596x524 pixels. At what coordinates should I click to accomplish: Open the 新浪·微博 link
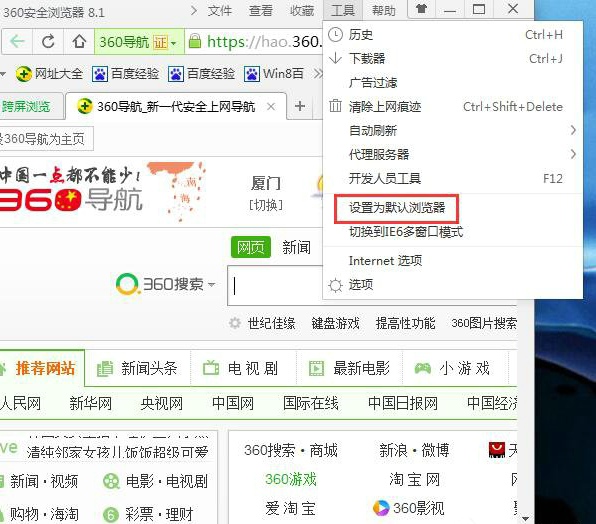click(x=414, y=450)
